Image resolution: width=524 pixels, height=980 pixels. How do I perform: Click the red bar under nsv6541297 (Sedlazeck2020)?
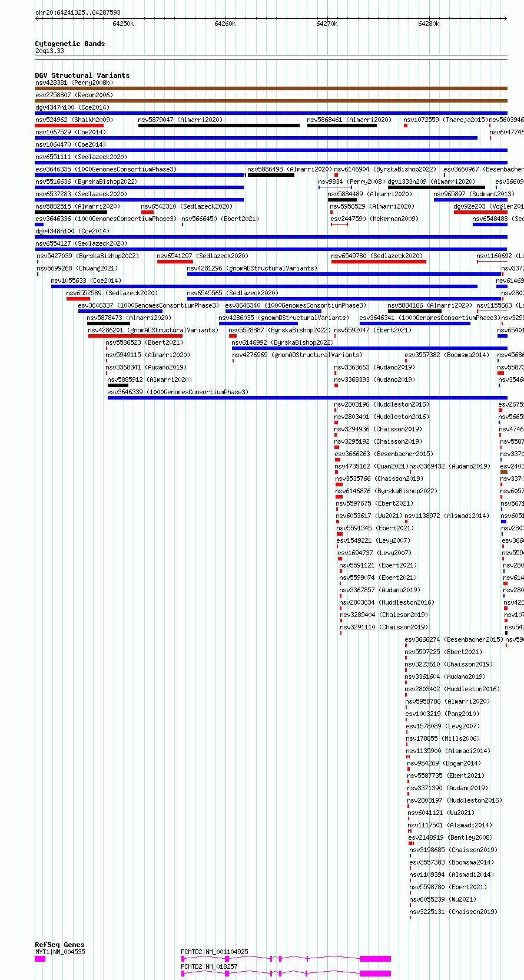click(175, 262)
